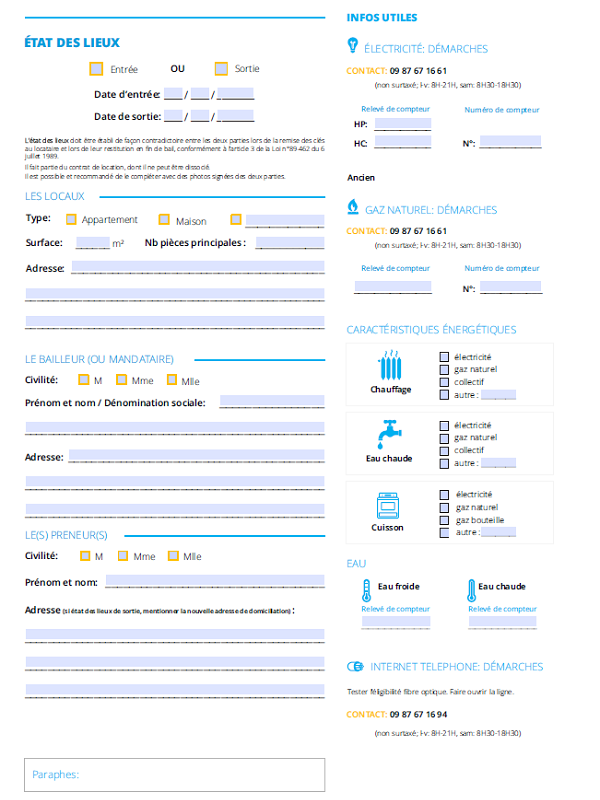The width and height of the screenshot is (600, 800).
Task: Click the Adresse field under Les Locaux
Action: 198,267
